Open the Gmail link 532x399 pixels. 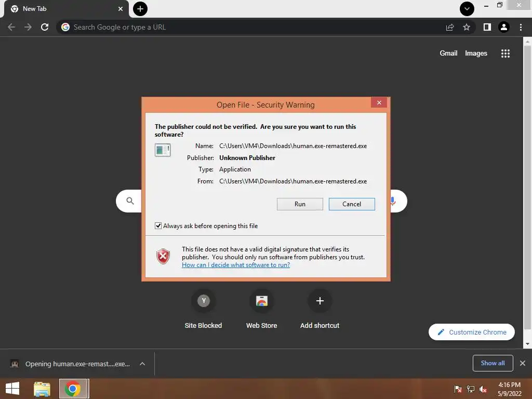448,54
